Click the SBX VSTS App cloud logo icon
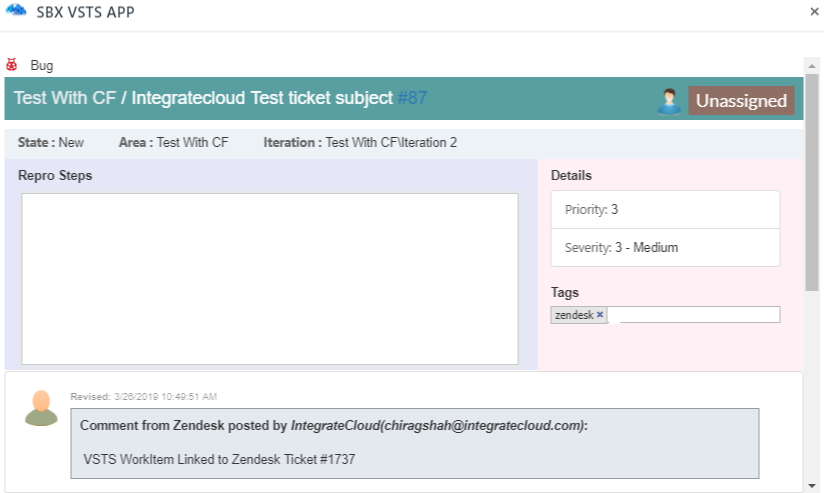Viewport: 824px width, 493px height. click(x=16, y=10)
